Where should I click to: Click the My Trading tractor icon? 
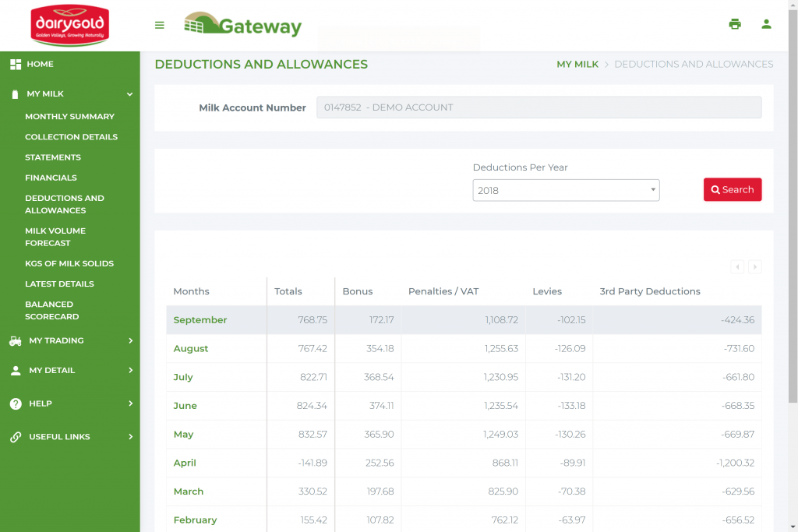coord(16,341)
